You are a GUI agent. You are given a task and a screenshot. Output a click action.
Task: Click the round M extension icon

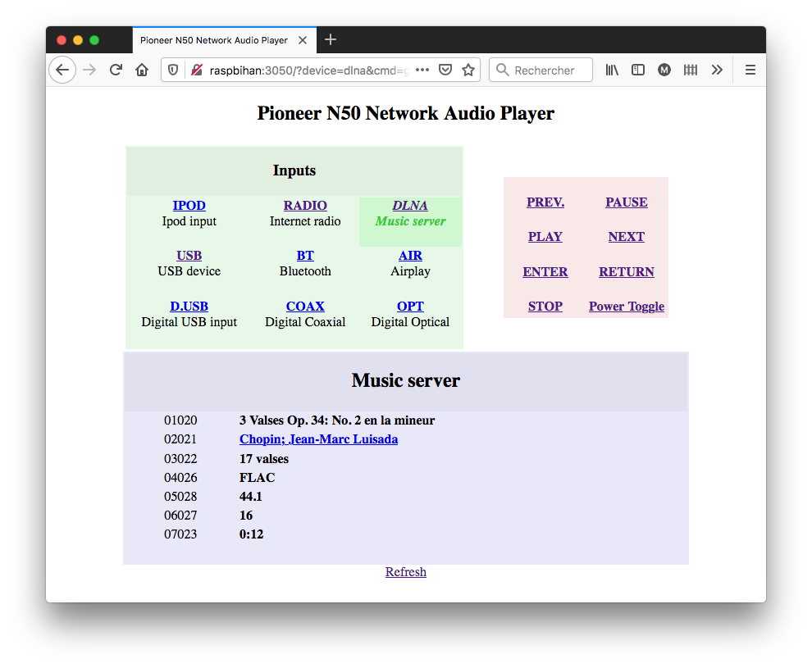[x=664, y=70]
